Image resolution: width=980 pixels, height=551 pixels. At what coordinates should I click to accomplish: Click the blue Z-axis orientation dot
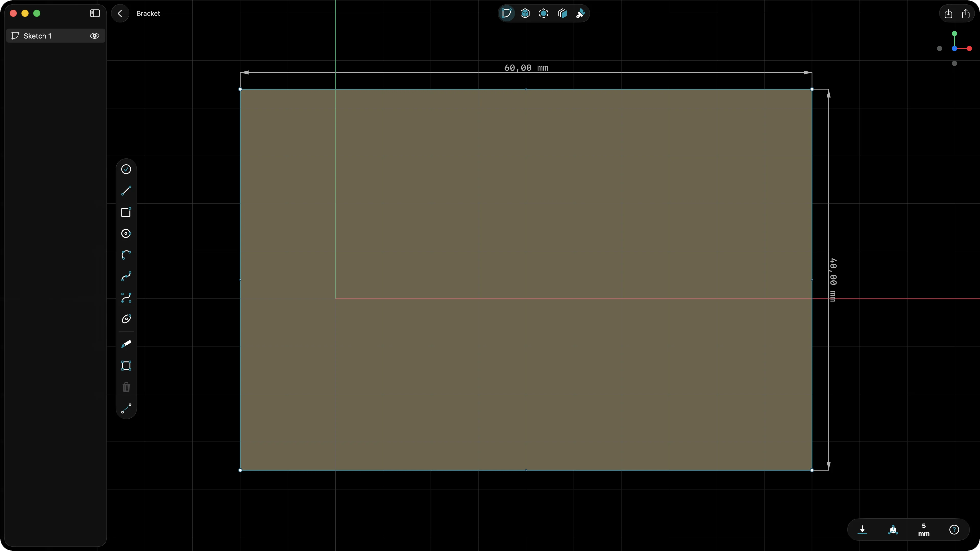[x=954, y=48]
